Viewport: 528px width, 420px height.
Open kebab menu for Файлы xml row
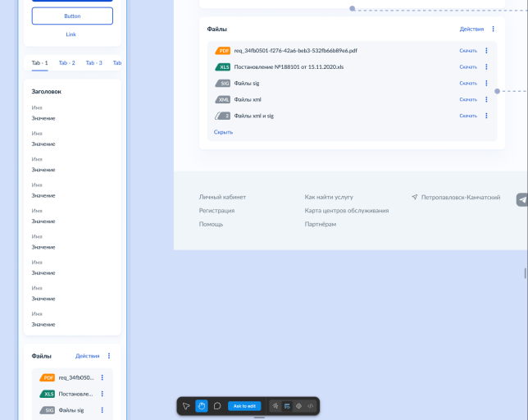point(486,99)
